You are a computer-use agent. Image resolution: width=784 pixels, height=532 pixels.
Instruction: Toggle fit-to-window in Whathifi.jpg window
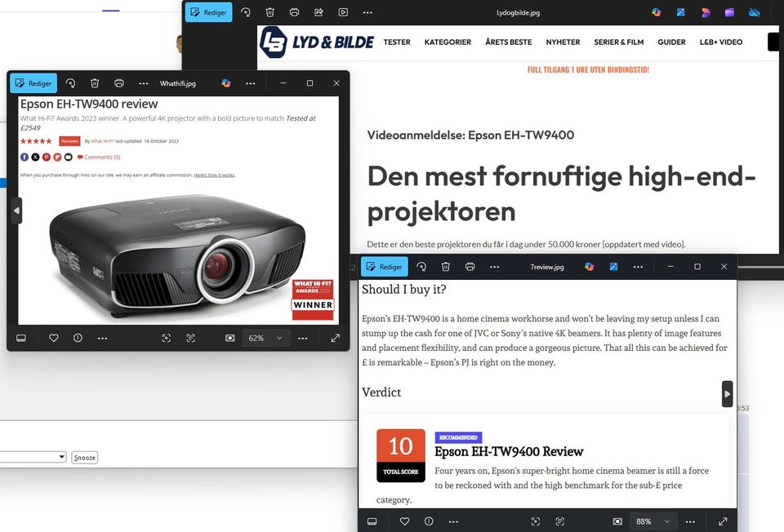pyautogui.click(x=229, y=338)
